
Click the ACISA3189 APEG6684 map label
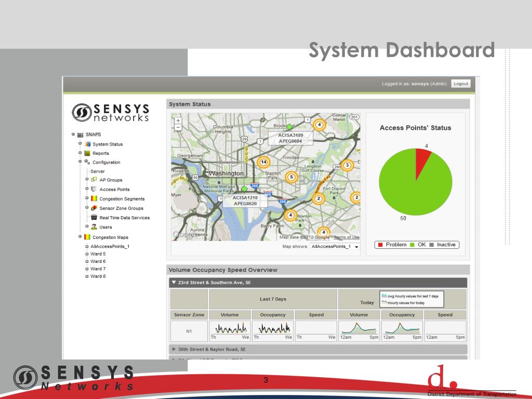290,138
